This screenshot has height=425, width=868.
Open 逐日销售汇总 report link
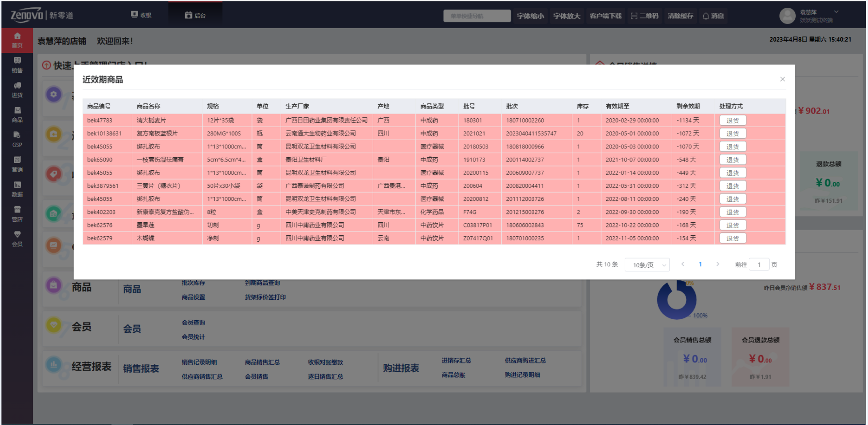coord(326,377)
